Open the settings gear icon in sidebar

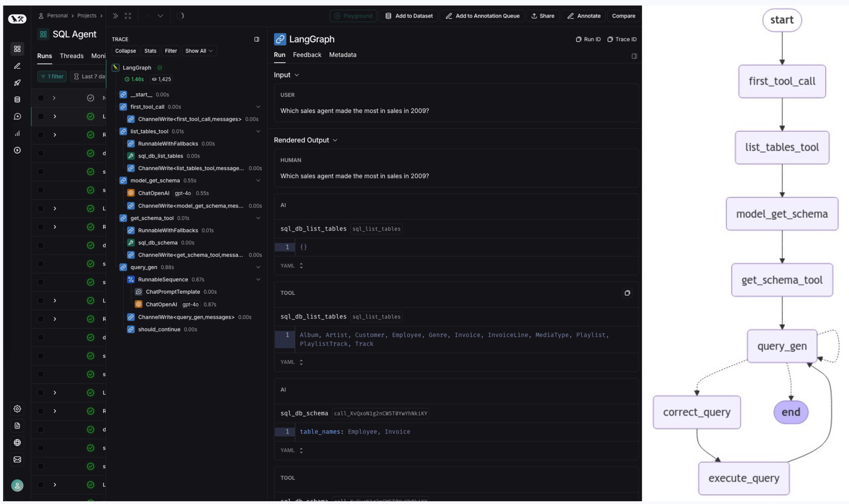point(17,409)
